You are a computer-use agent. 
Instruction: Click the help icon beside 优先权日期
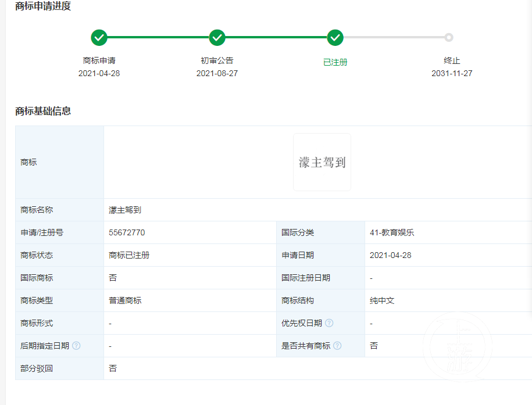[329, 323]
